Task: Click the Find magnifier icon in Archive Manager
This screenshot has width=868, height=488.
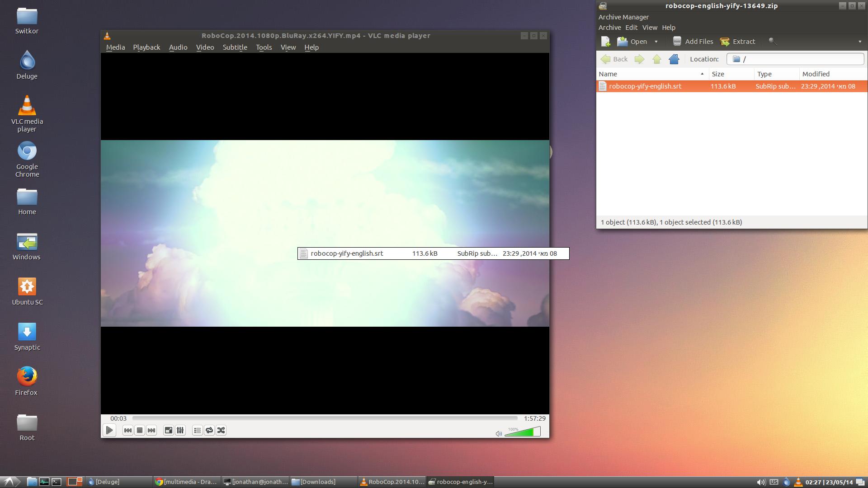Action: coord(773,42)
